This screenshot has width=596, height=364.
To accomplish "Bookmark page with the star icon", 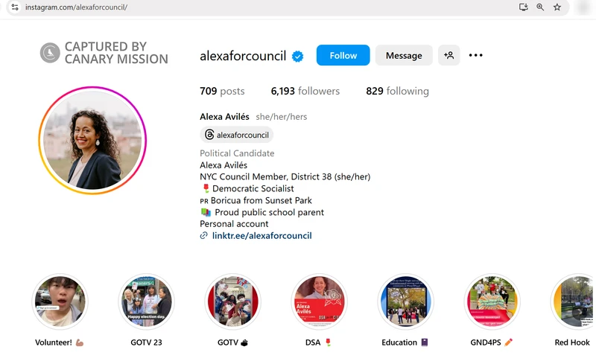I will [557, 7].
